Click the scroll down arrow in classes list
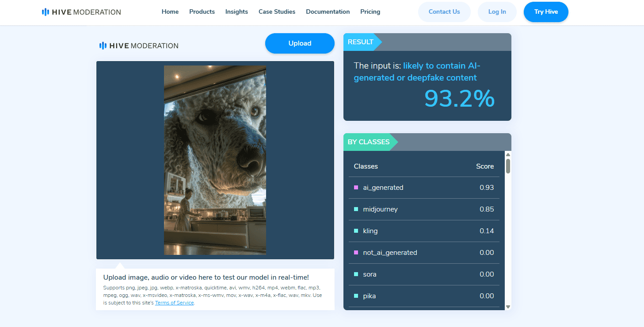The width and height of the screenshot is (644, 327). coord(508,307)
